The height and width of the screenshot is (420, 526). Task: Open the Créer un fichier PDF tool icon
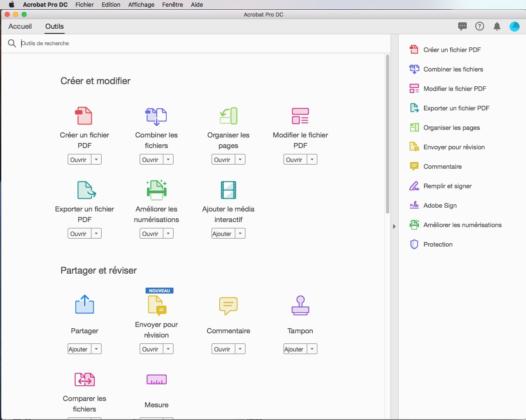84,115
